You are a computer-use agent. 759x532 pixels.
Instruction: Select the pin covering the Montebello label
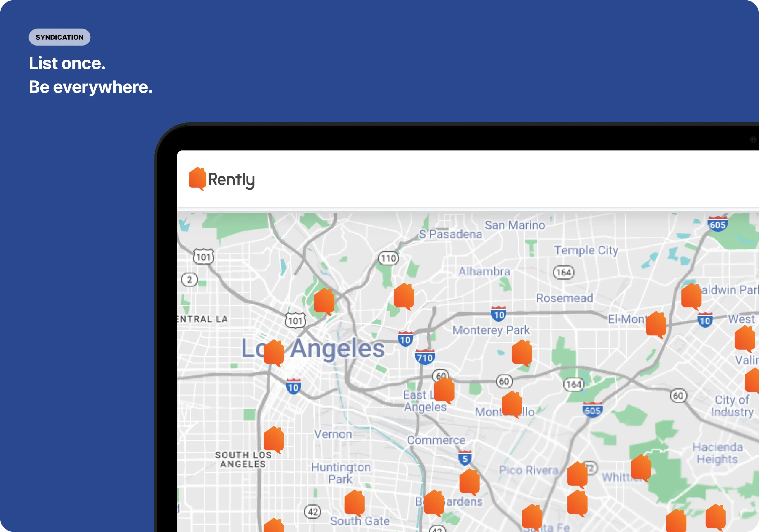(x=512, y=404)
